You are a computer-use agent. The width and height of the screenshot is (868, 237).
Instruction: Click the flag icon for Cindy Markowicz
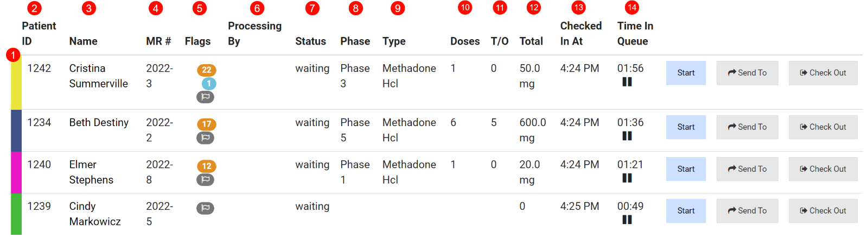click(x=205, y=208)
